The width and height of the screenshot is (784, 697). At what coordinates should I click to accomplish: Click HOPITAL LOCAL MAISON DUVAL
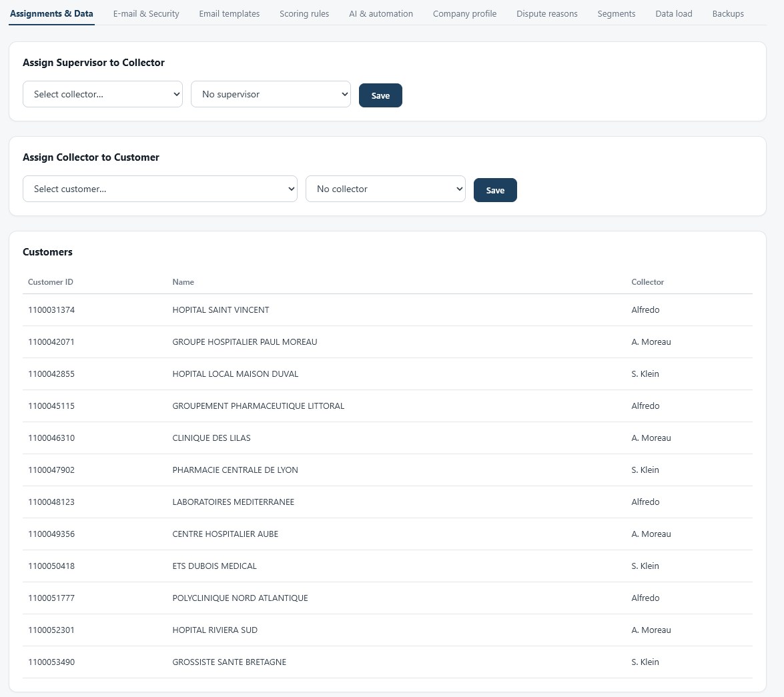pyautogui.click(x=235, y=374)
